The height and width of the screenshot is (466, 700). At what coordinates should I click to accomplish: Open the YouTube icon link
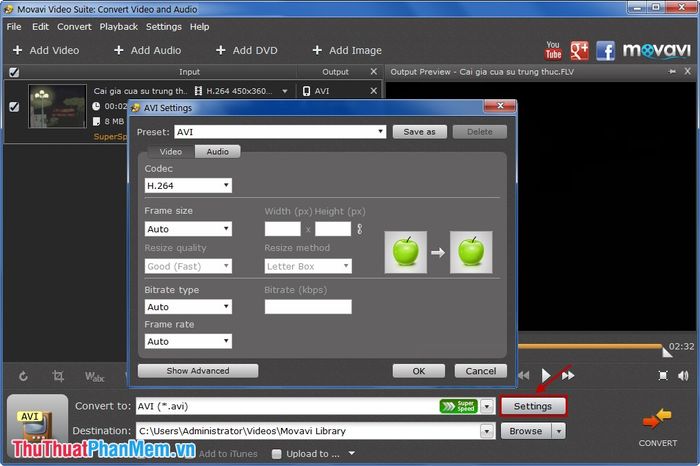(x=553, y=50)
